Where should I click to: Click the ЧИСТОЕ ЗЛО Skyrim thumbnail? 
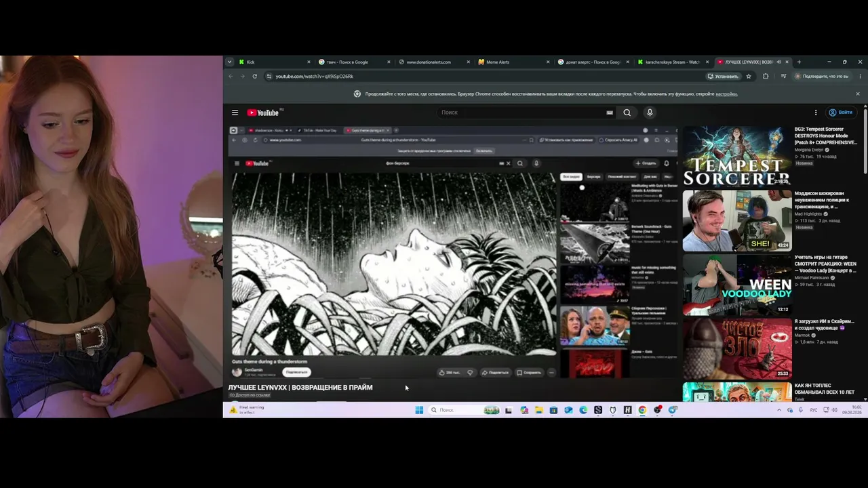coord(737,348)
